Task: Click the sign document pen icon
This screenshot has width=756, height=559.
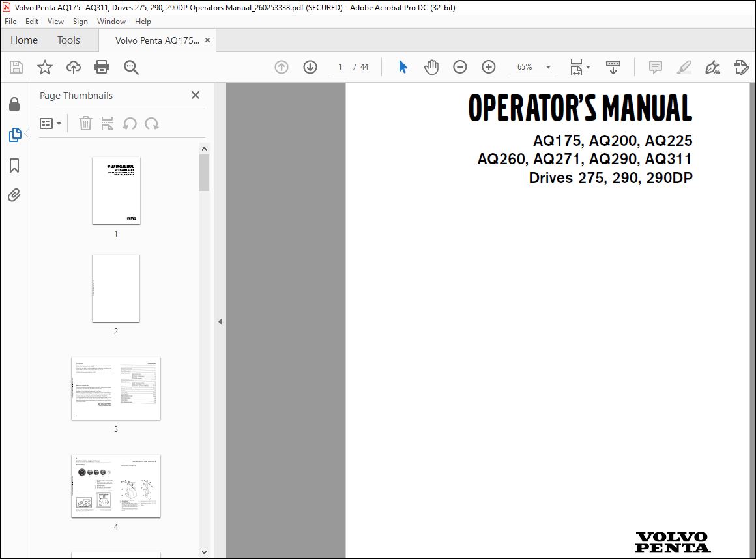Action: point(712,67)
